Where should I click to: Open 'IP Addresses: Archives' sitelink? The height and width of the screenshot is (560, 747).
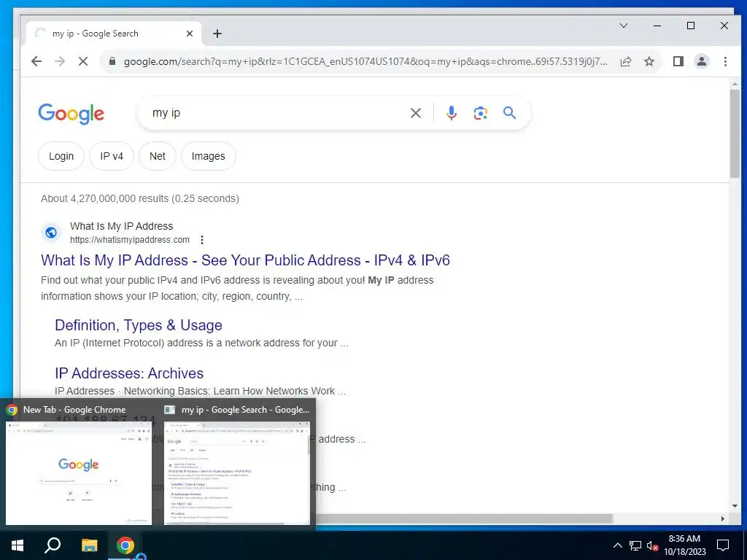pos(129,373)
